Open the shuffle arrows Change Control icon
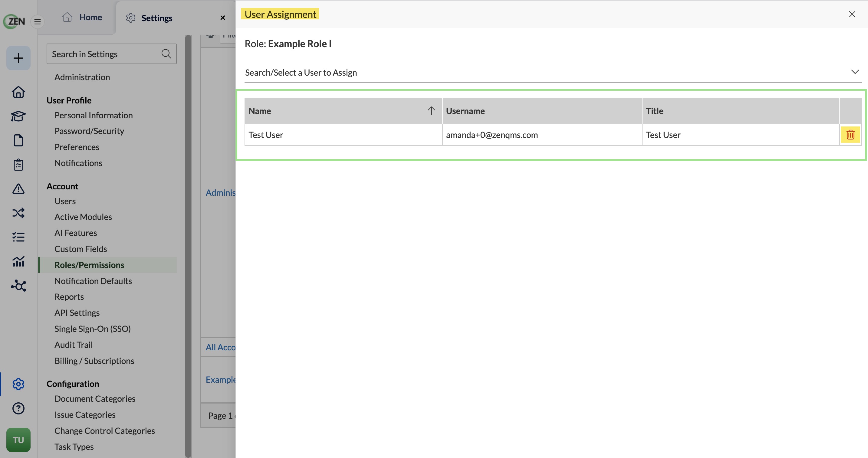868x458 pixels. (18, 213)
